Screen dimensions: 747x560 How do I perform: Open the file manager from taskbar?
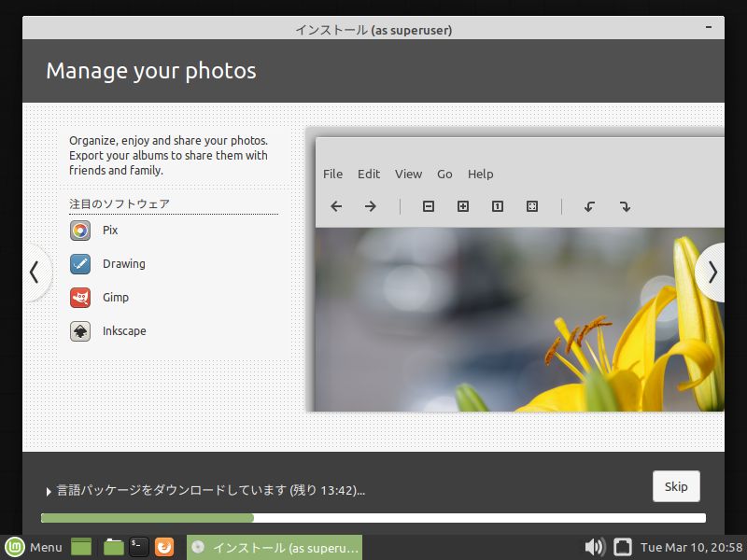(113, 548)
